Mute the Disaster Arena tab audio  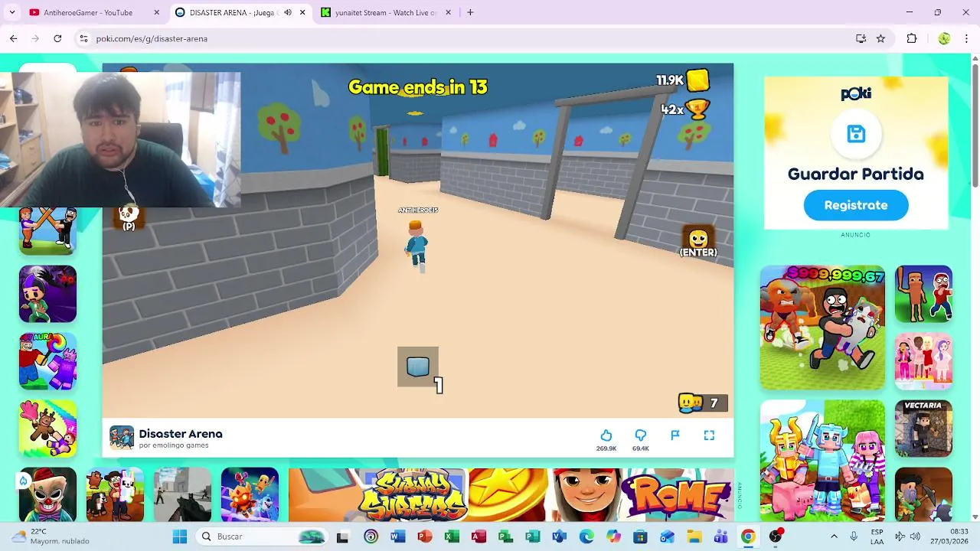[x=288, y=12]
